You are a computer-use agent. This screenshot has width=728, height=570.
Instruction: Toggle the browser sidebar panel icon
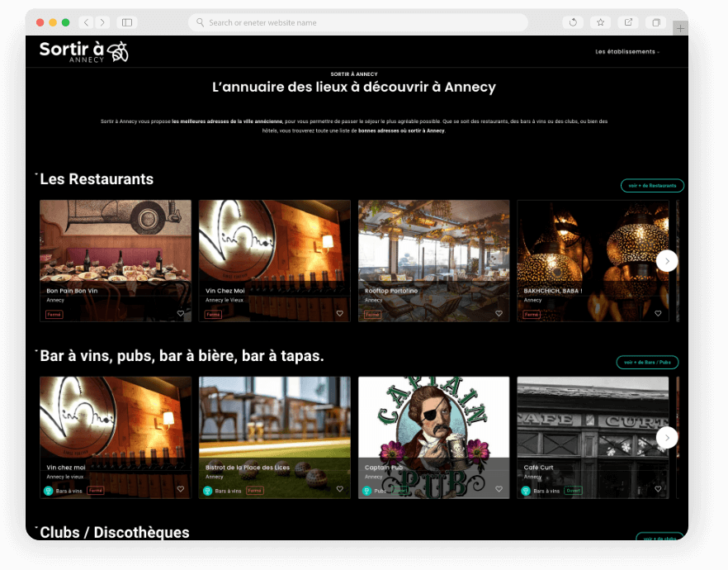pos(127,22)
